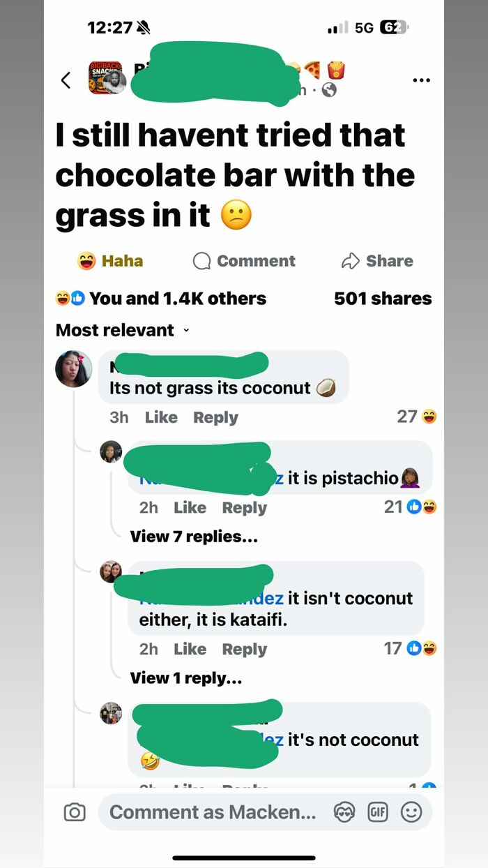This screenshot has width=488, height=868.
Task: Tap the back arrow to leave the post
Action: coord(66,80)
